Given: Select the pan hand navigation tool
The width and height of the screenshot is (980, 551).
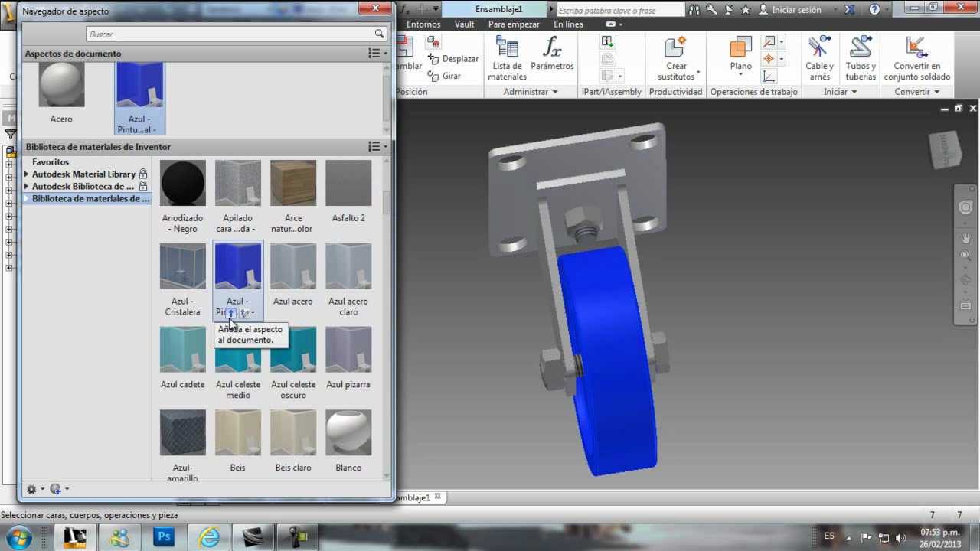Looking at the screenshot, I should [965, 239].
